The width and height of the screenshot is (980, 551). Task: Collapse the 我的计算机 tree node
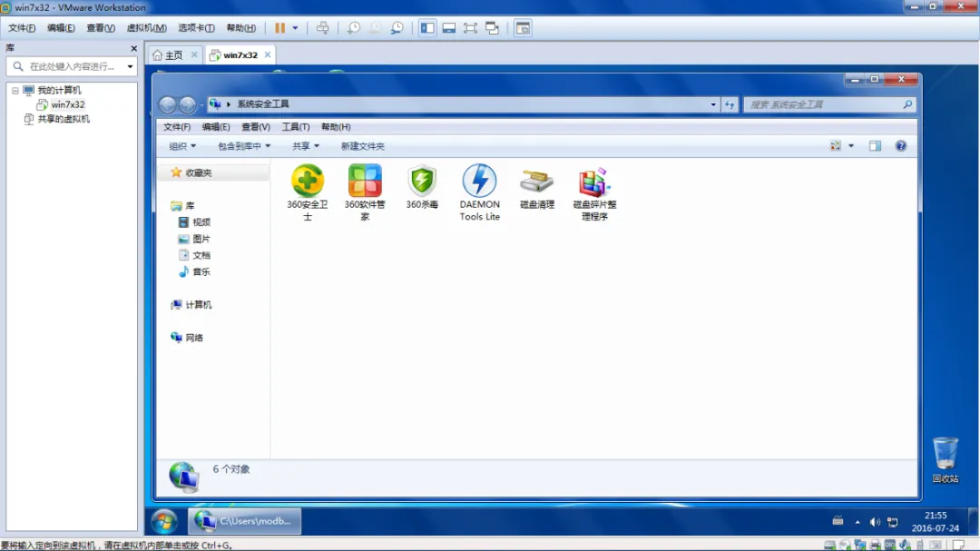(x=15, y=90)
